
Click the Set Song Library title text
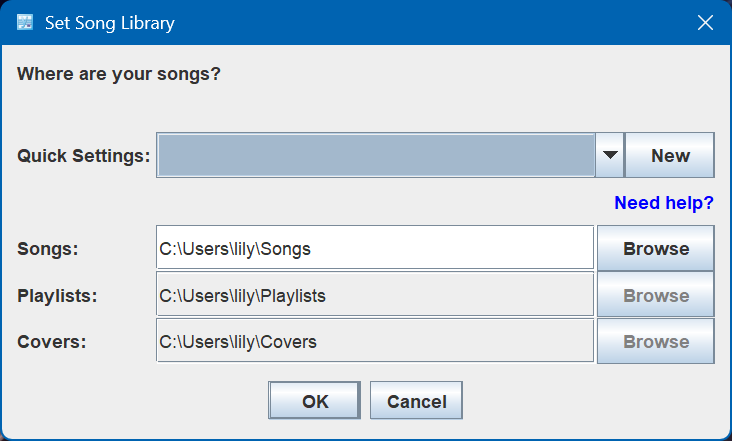pyautogui.click(x=110, y=23)
